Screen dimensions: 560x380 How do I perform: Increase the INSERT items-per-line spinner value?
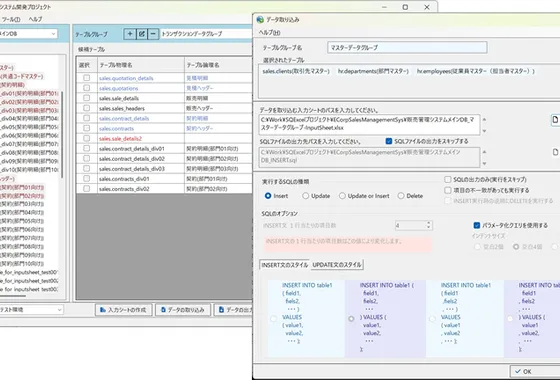coord(429,223)
